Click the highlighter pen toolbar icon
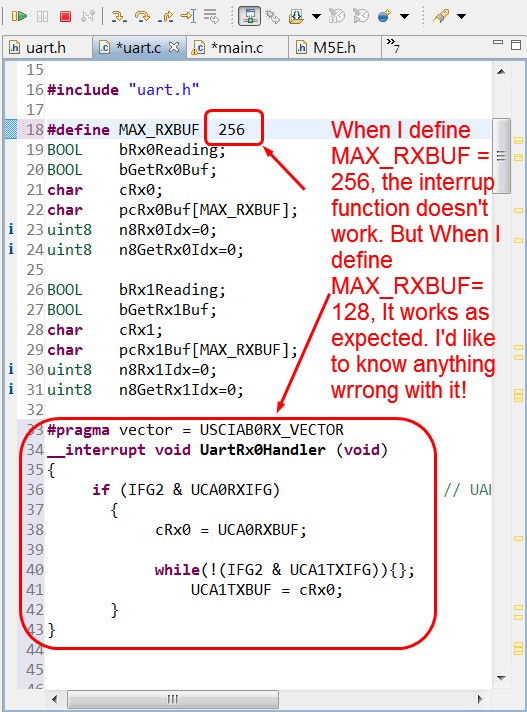527x712 pixels. click(x=441, y=17)
